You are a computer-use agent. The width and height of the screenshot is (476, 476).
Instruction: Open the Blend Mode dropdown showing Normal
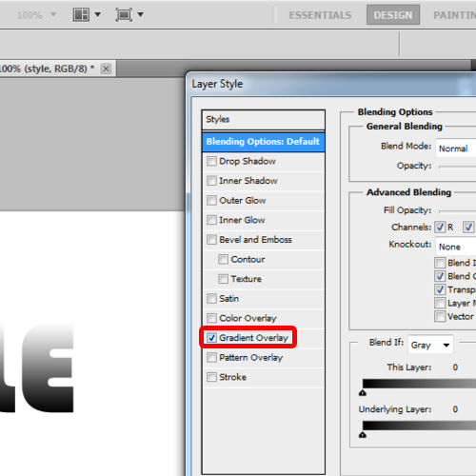click(456, 148)
